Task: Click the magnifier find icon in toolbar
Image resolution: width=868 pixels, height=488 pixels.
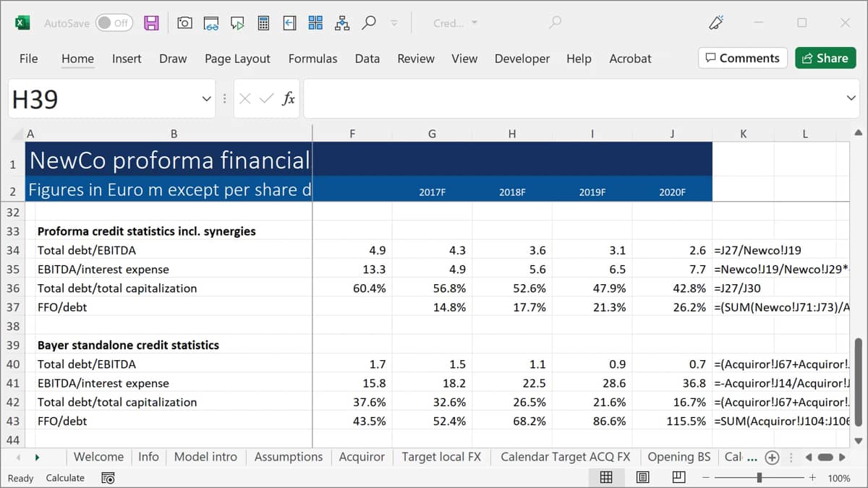Action: (369, 22)
